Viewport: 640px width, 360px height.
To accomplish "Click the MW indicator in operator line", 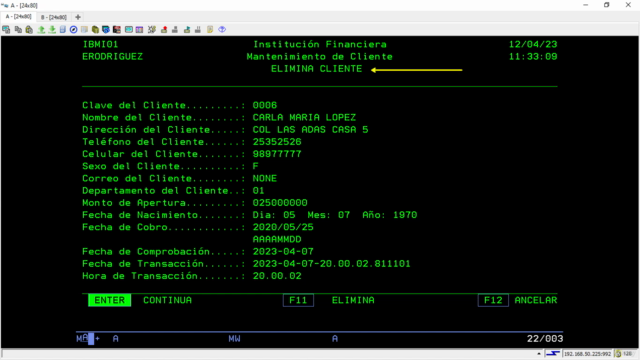I will pos(234,338).
